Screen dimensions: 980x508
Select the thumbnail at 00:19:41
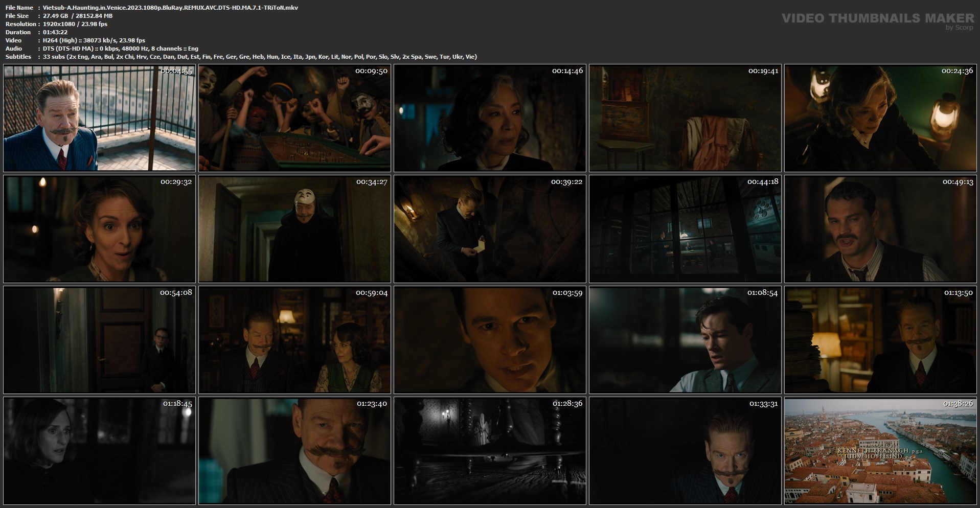(685, 118)
